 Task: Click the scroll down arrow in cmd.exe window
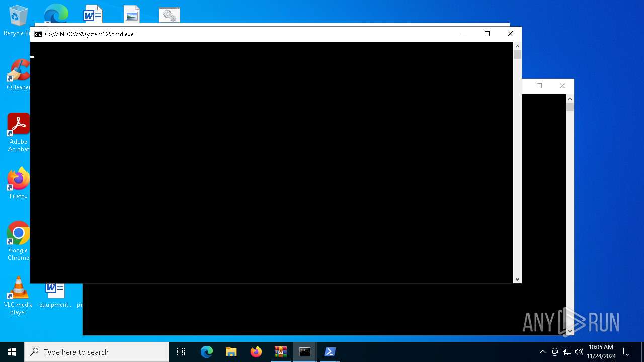pyautogui.click(x=517, y=279)
